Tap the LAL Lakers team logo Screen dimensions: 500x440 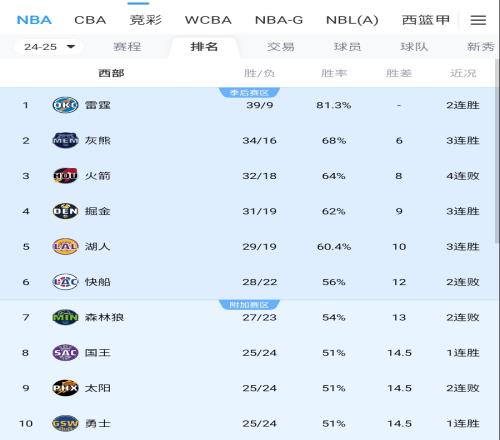(65, 246)
